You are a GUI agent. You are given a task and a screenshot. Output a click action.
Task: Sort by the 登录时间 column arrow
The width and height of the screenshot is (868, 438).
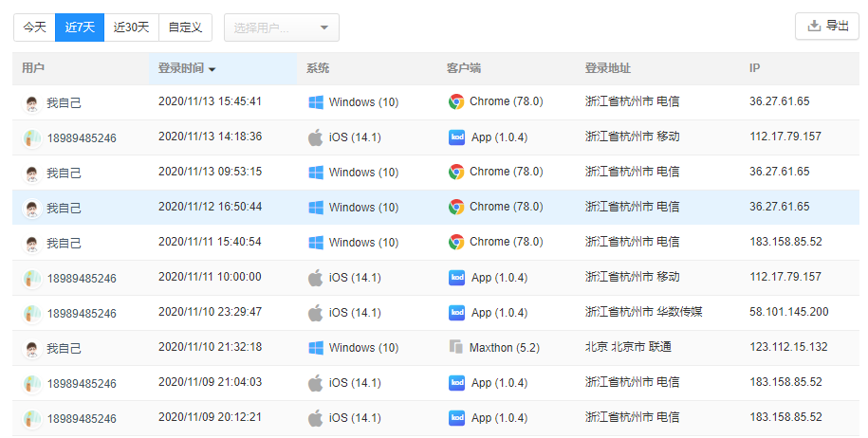(212, 69)
